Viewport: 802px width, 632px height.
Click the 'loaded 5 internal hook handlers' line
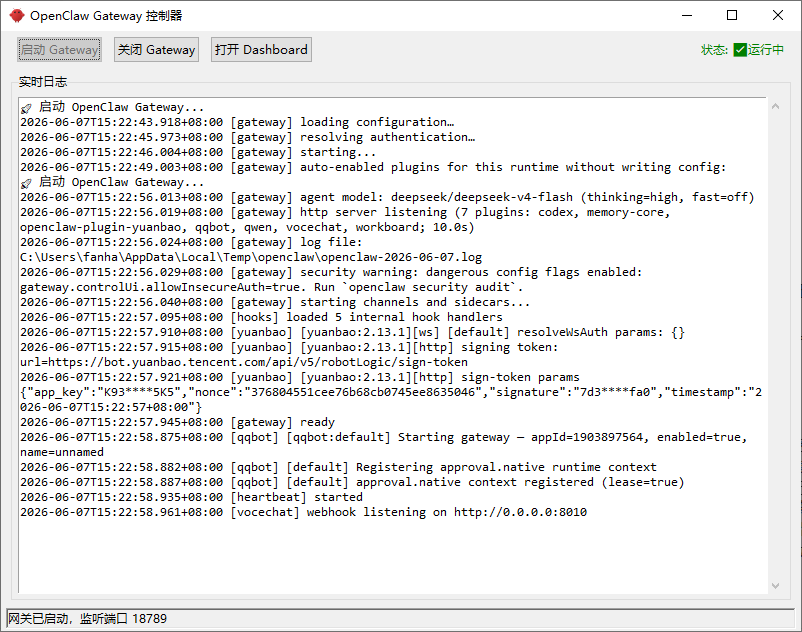(x=261, y=317)
